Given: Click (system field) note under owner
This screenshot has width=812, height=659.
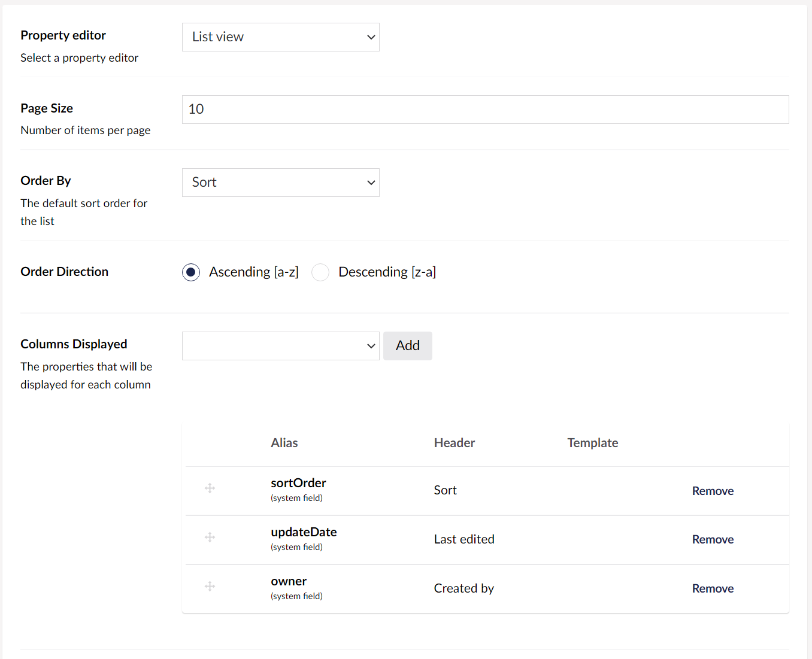Looking at the screenshot, I should 296,596.
